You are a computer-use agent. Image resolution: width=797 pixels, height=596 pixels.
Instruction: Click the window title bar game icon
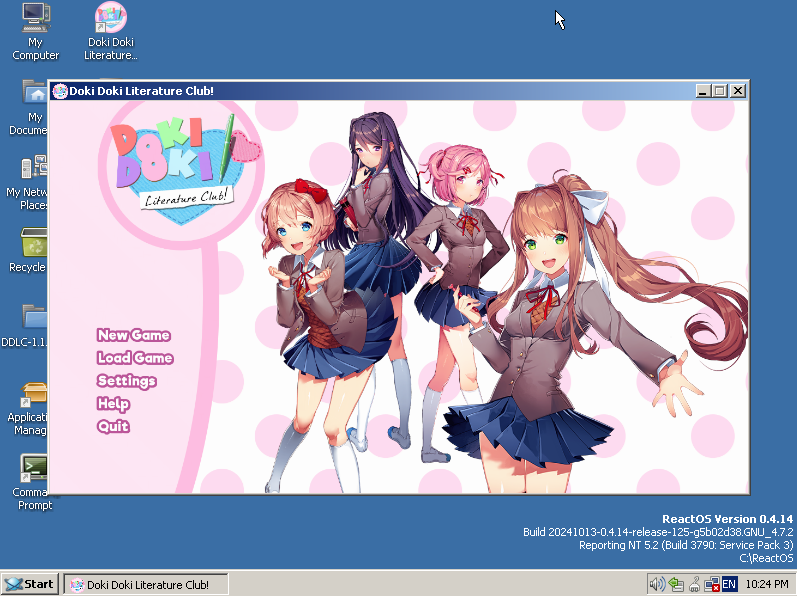coord(60,91)
